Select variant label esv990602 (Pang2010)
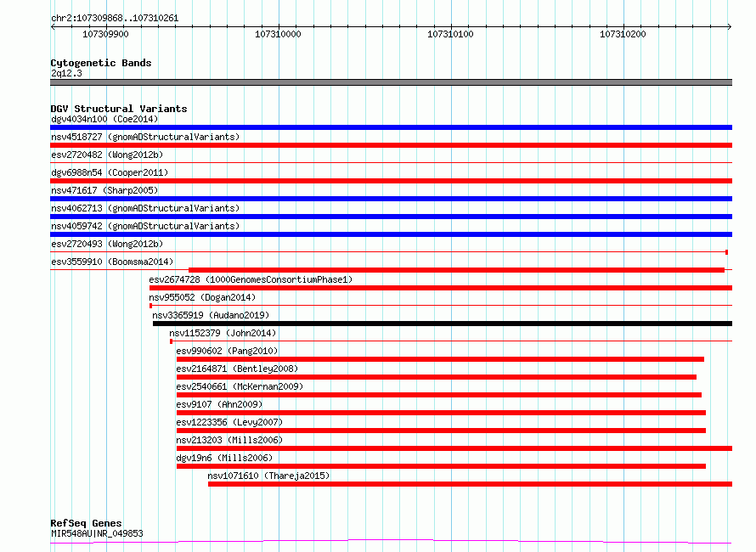This screenshot has height=552, width=756. pyautogui.click(x=227, y=351)
